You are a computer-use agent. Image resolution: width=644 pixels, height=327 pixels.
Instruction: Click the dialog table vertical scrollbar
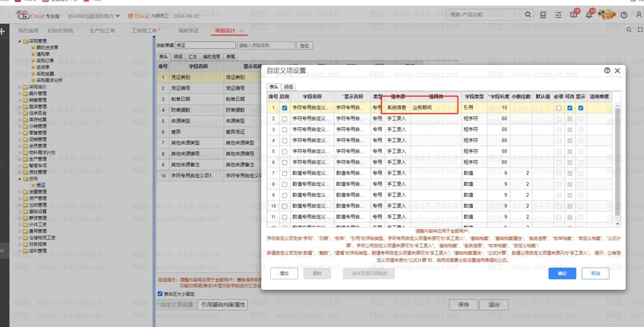(x=617, y=162)
